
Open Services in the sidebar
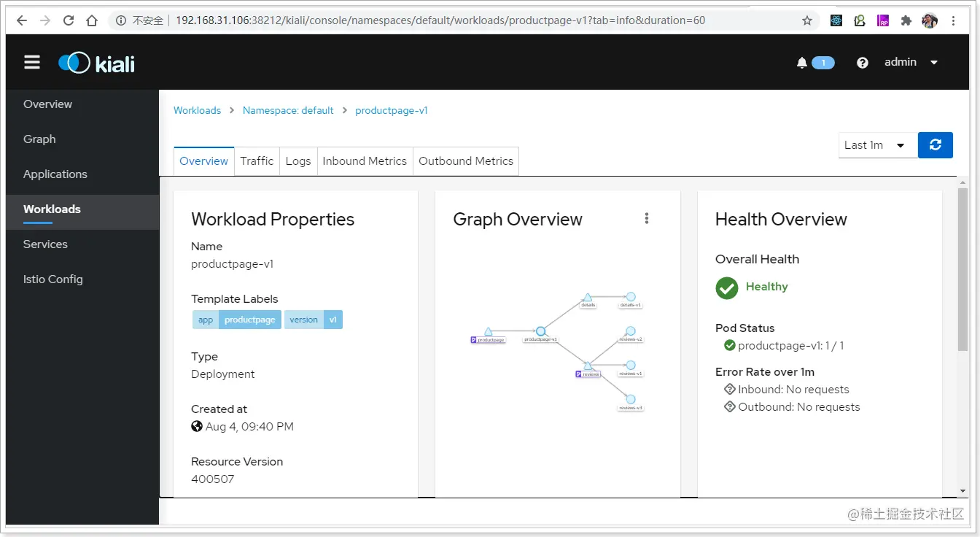pyautogui.click(x=45, y=244)
